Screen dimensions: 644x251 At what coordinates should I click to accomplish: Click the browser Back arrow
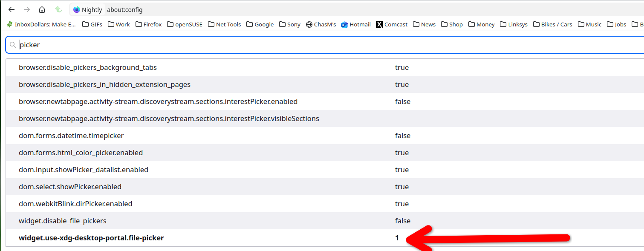pos(12,9)
